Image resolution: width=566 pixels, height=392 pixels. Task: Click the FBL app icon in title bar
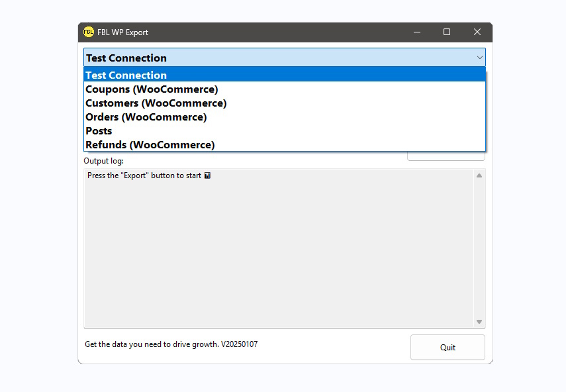89,32
